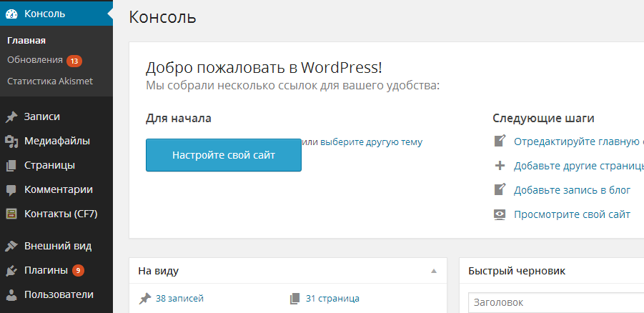This screenshot has height=313, width=644.
Task: Click the paintbrush icon beside Внешний вид
Action: (x=11, y=247)
